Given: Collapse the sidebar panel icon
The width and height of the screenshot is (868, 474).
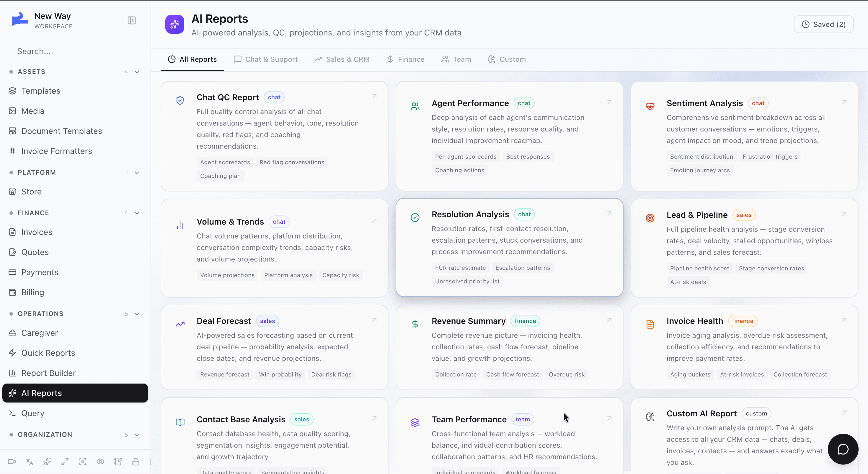Looking at the screenshot, I should (131, 21).
